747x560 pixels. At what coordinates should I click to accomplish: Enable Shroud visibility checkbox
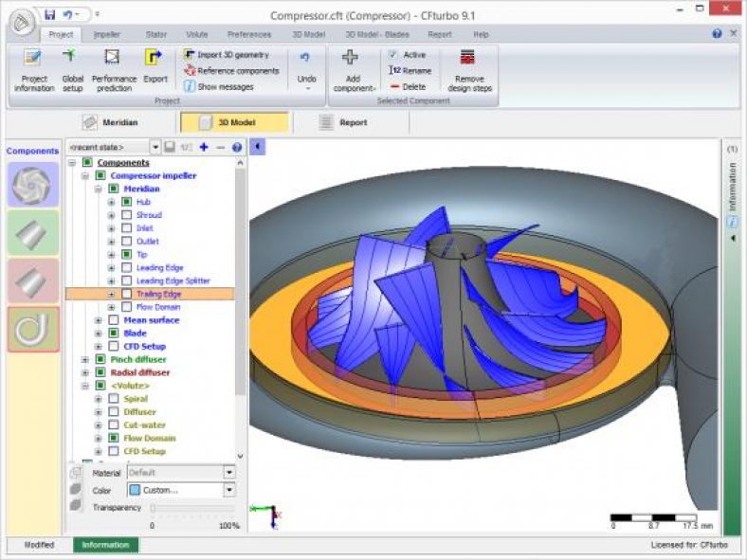[x=126, y=215]
